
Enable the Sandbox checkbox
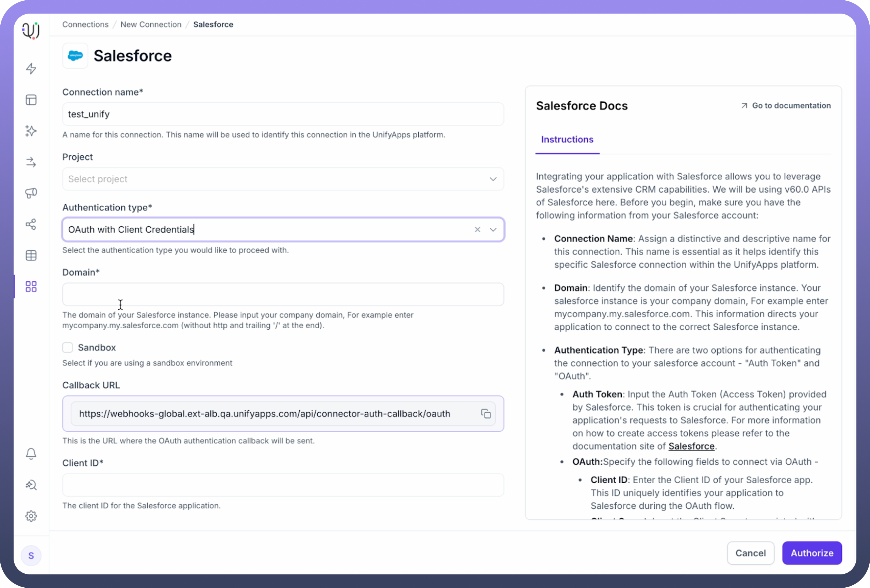(x=68, y=347)
